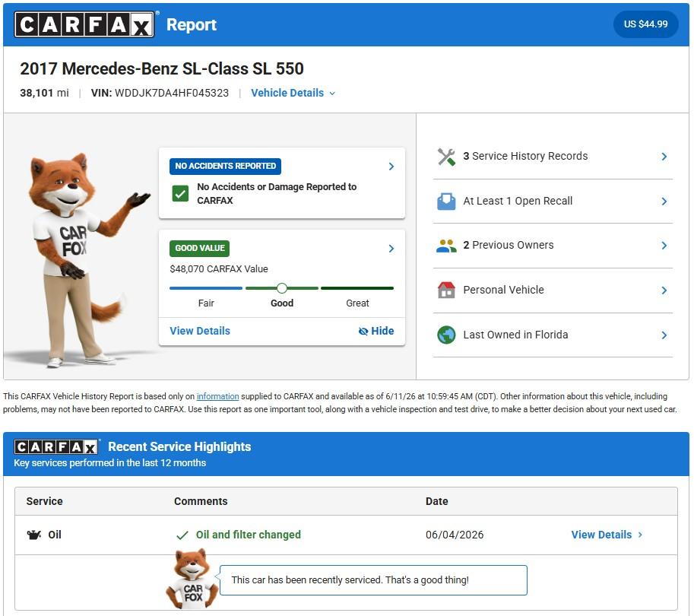Expand the Vehicle Details dropdown

pos(293,93)
